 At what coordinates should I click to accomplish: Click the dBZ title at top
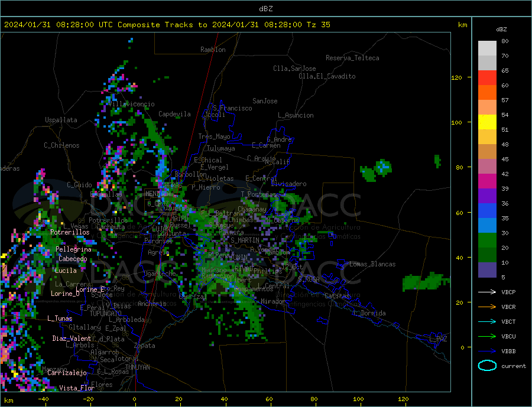click(x=265, y=9)
